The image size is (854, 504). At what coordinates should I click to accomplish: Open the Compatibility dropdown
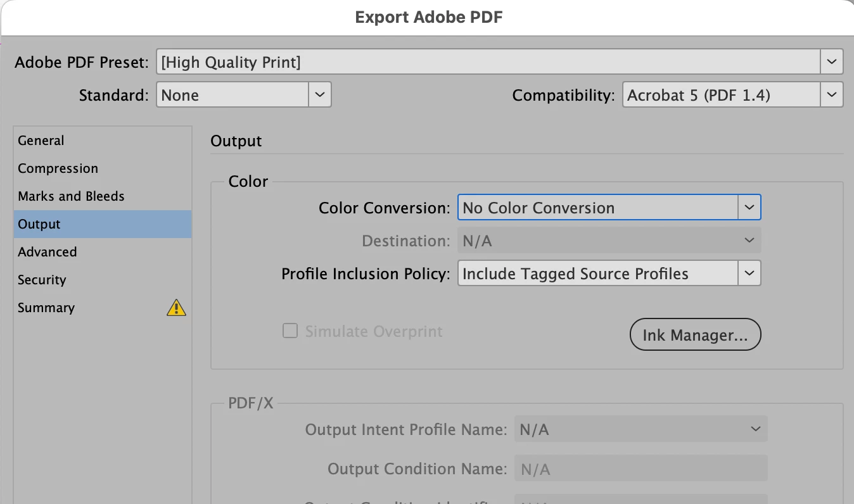832,95
